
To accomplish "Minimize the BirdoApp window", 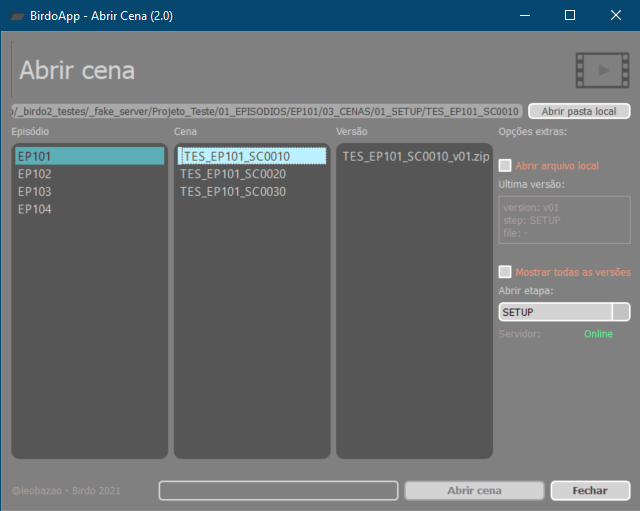I will click(523, 16).
